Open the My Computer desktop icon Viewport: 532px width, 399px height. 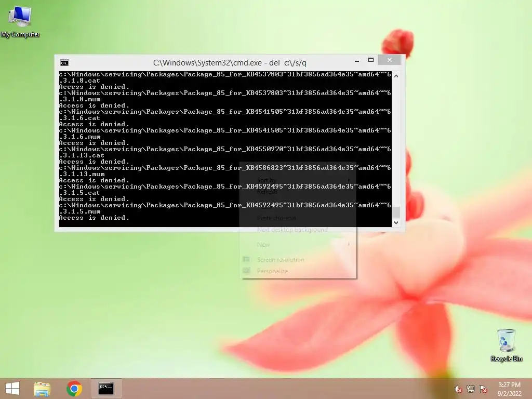(x=20, y=21)
